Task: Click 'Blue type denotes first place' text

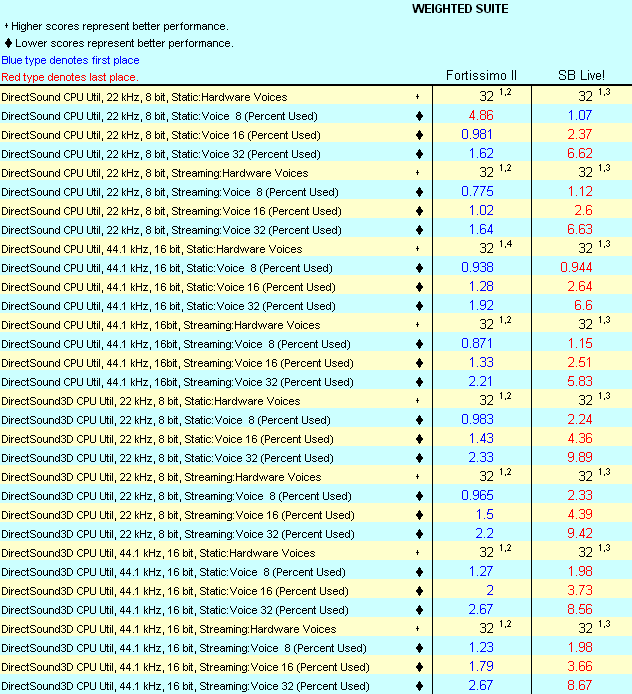Action: [x=70, y=60]
